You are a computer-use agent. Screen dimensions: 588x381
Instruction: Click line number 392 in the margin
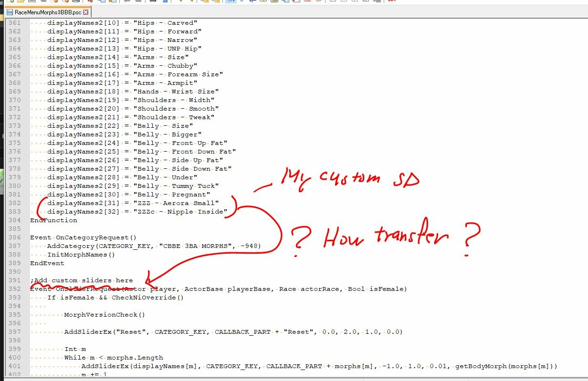[15, 289]
